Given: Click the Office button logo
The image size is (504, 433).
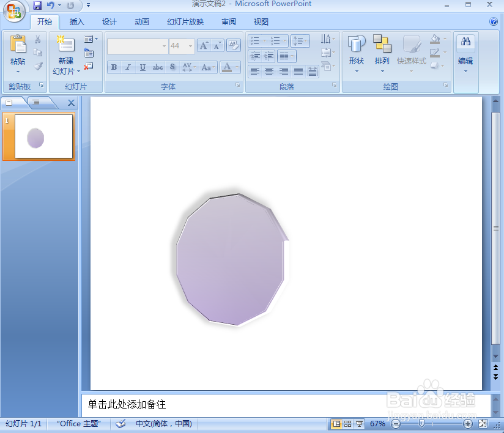Looking at the screenshot, I should point(14,12).
